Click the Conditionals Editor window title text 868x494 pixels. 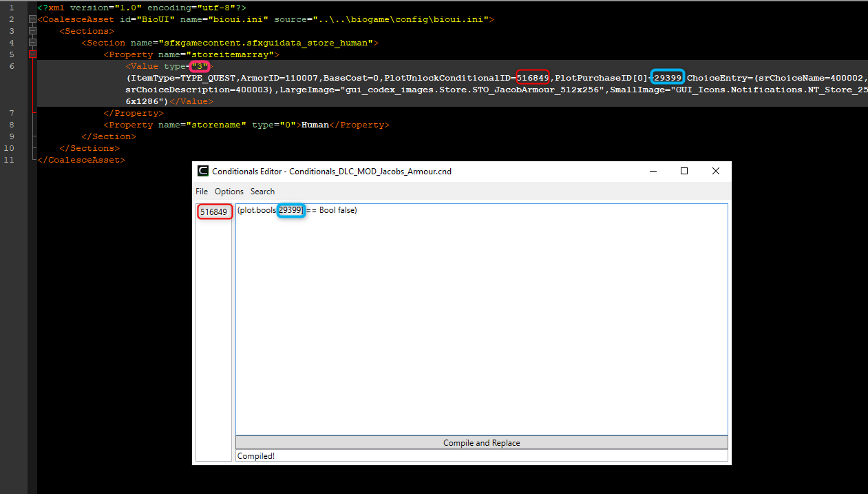[332, 171]
